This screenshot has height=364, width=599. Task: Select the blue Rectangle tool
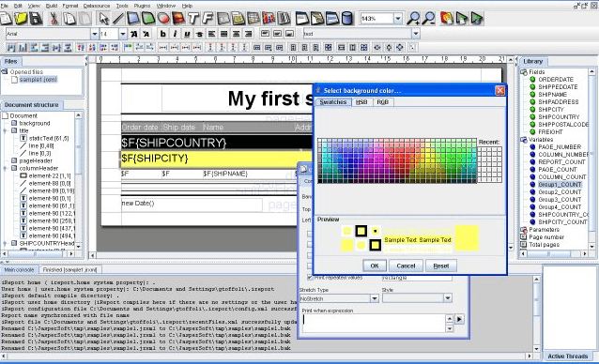[x=133, y=19]
